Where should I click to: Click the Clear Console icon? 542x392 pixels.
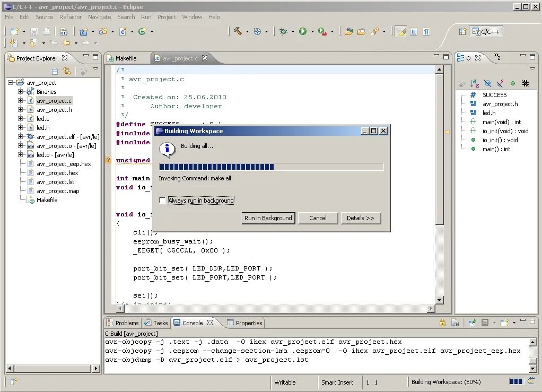tap(455, 323)
